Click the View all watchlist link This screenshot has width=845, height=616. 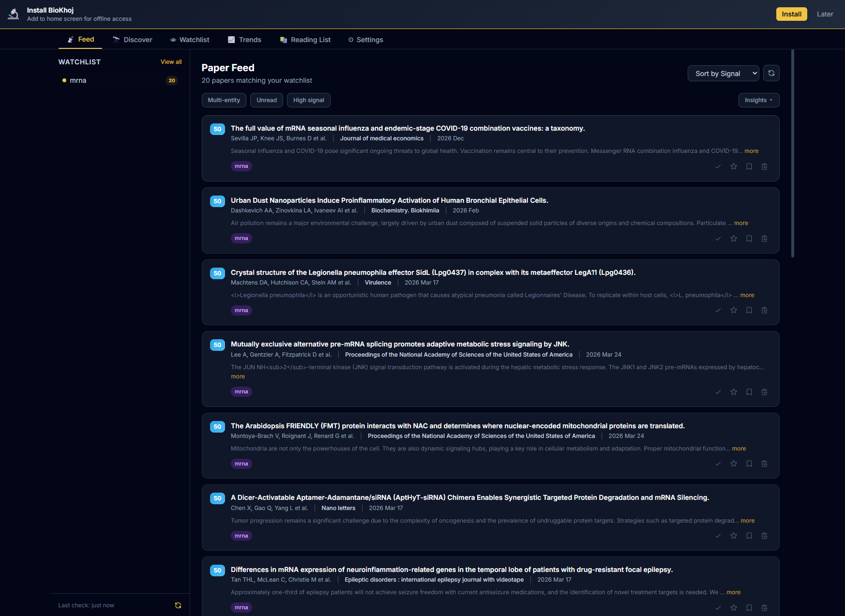point(171,61)
